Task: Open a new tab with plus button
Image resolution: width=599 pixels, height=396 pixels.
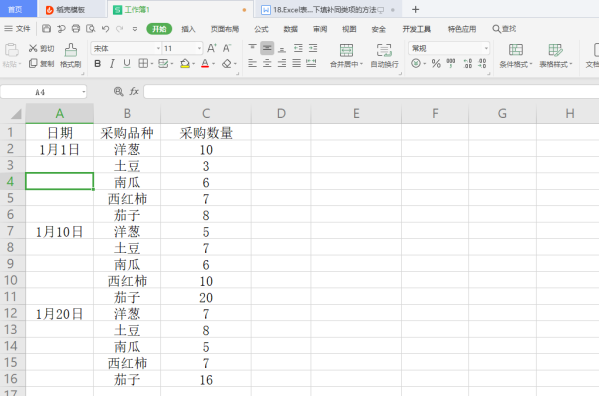Action: click(416, 10)
